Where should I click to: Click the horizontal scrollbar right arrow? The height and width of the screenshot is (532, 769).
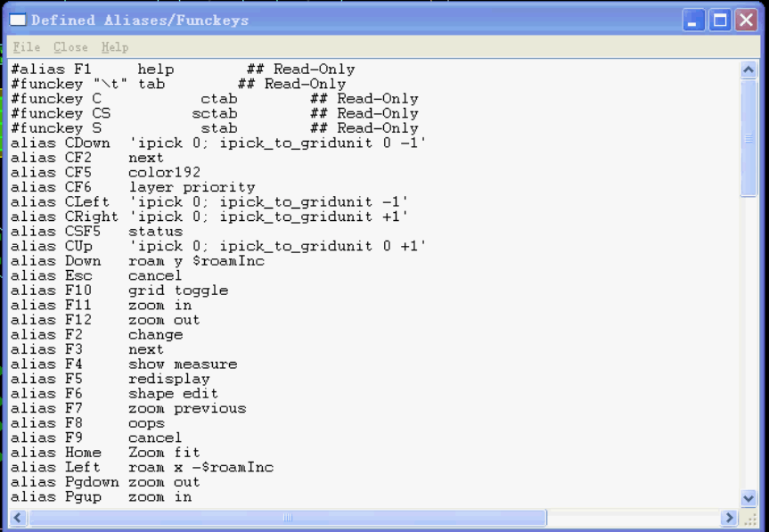click(x=729, y=517)
